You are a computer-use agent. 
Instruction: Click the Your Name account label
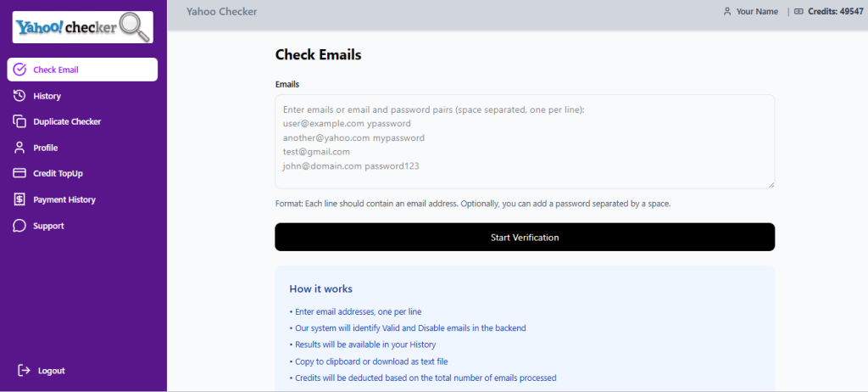tap(757, 12)
